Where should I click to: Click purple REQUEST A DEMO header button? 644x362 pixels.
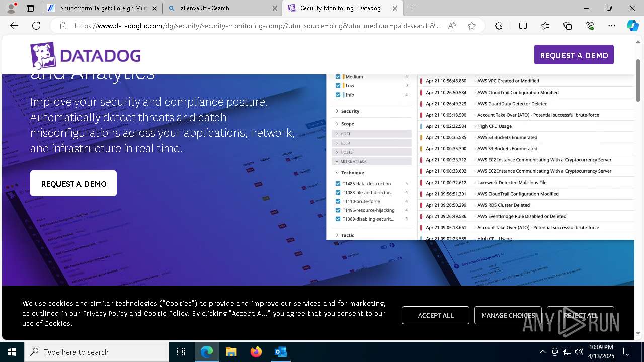click(x=574, y=55)
